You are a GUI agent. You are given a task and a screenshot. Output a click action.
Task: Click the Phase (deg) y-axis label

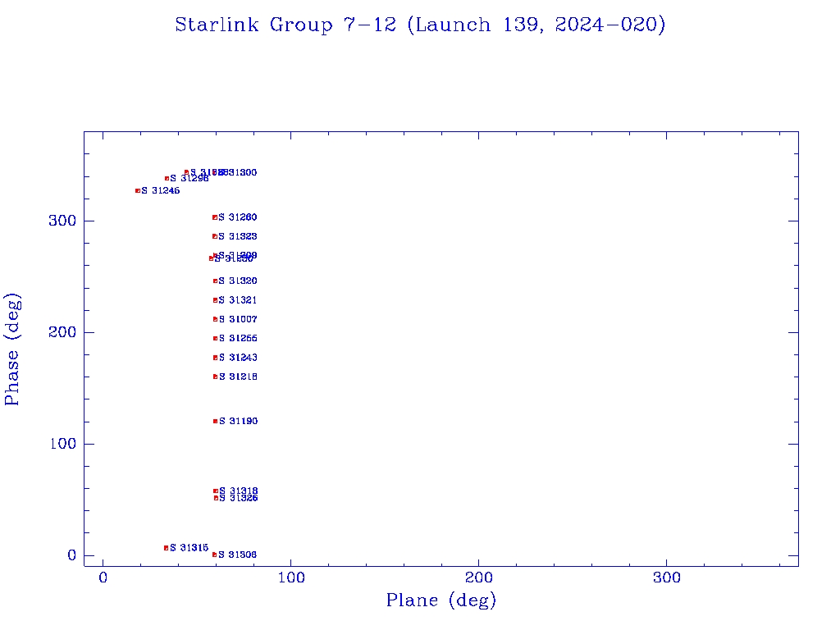(x=12, y=349)
